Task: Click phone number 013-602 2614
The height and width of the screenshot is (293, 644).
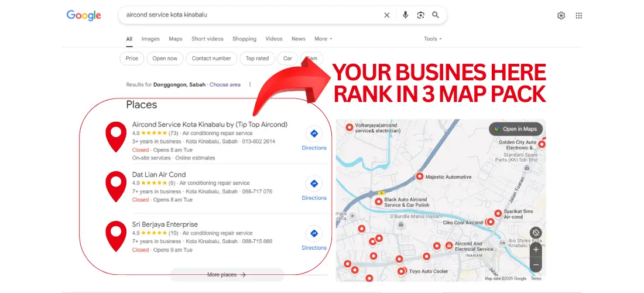Action: (x=258, y=141)
